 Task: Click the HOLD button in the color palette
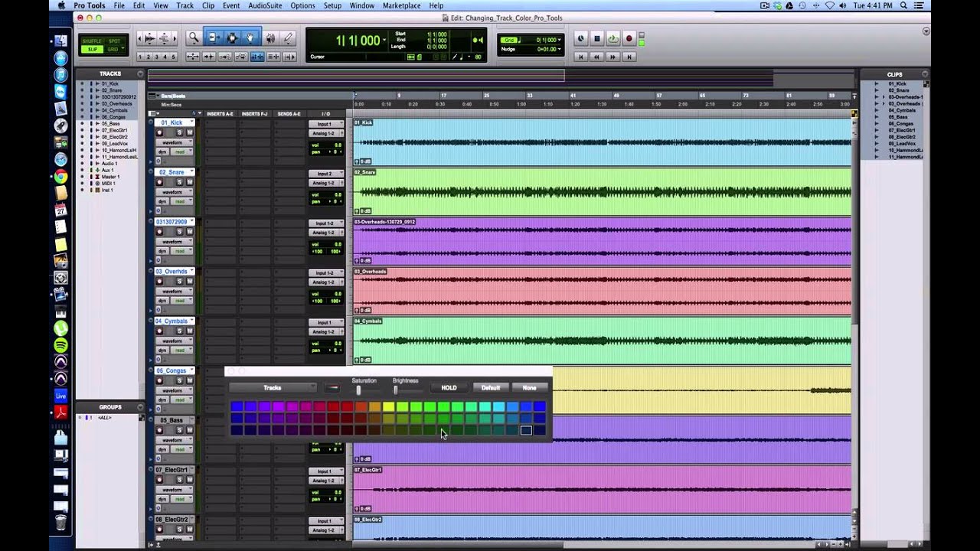[x=449, y=388]
